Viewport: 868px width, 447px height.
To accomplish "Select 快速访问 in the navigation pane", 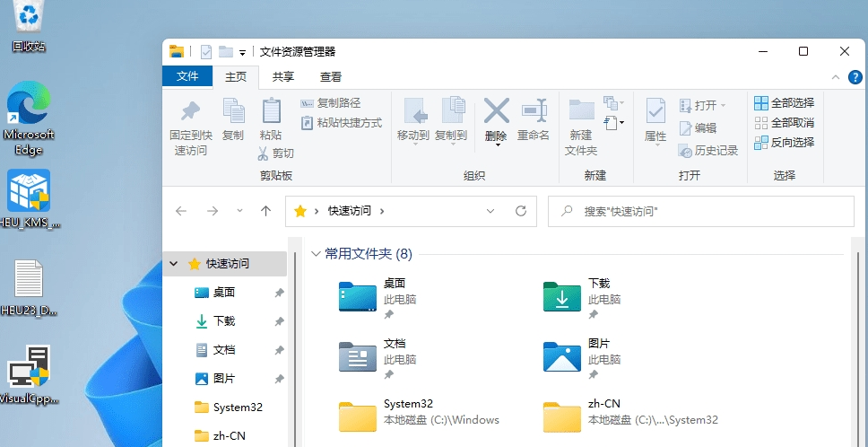I will (x=225, y=264).
